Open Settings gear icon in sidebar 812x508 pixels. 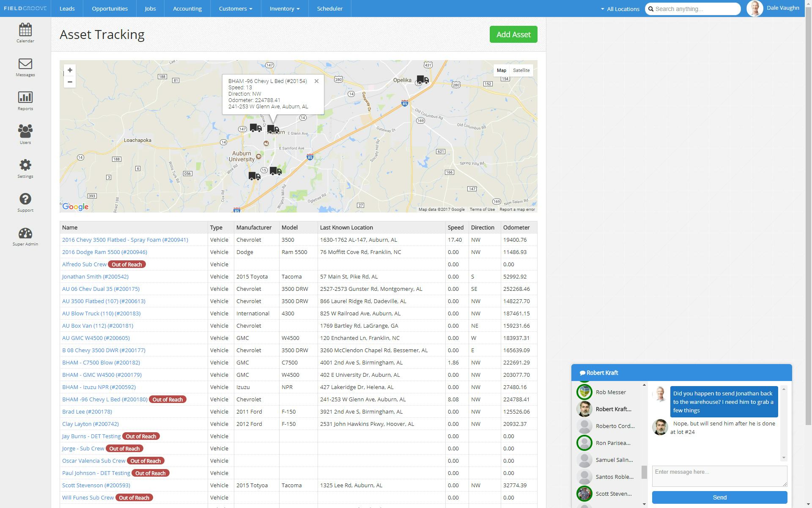tap(25, 166)
